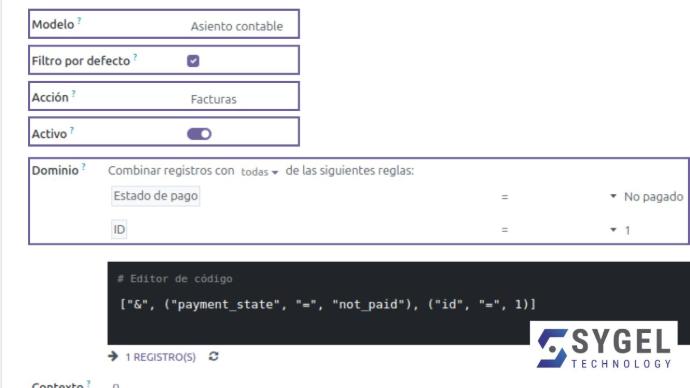Uncheck the Filtro por defecto checkbox
Screen dimensions: 690x388
point(193,61)
